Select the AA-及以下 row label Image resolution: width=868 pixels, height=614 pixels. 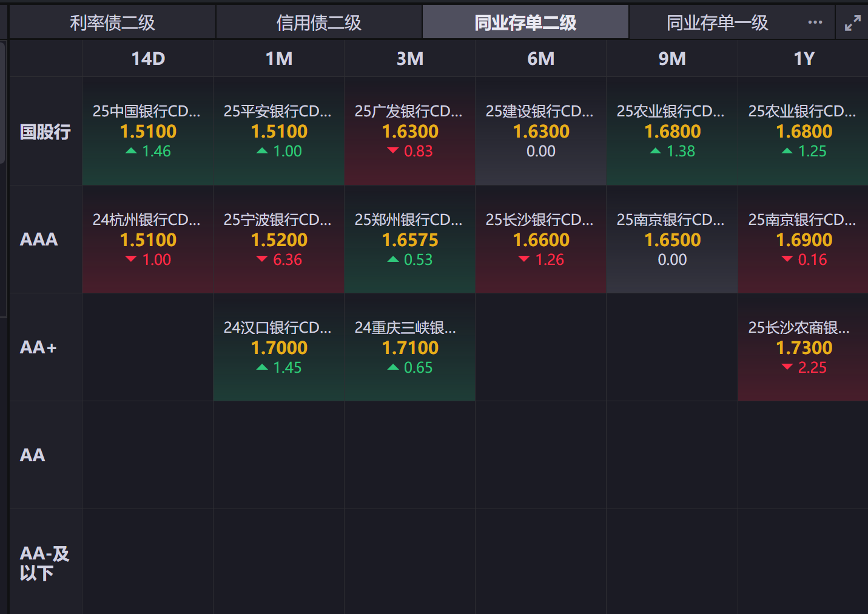click(44, 563)
